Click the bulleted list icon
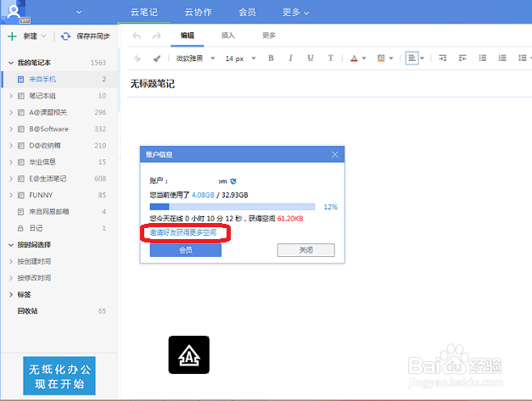The width and height of the screenshot is (532, 401). click(x=483, y=58)
